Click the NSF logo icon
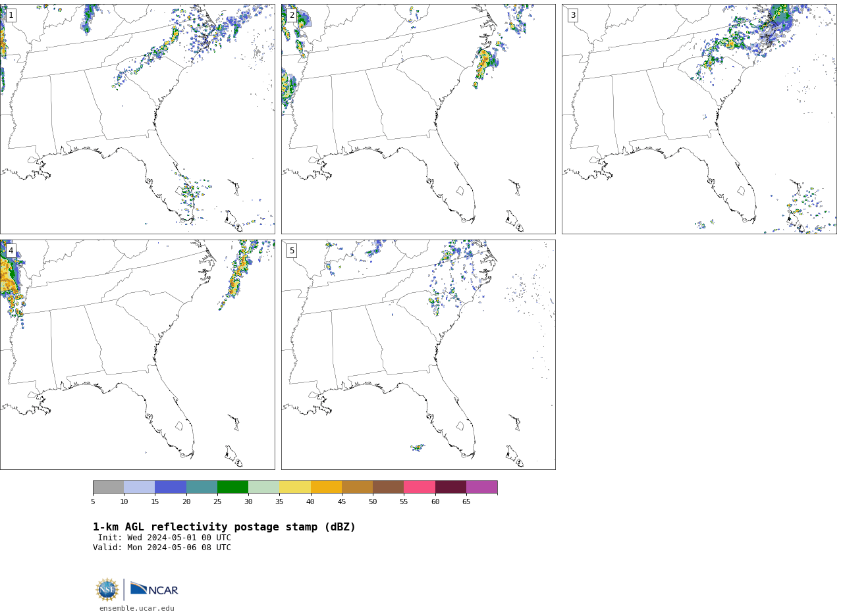This screenshot has width=843, height=616. point(107,590)
